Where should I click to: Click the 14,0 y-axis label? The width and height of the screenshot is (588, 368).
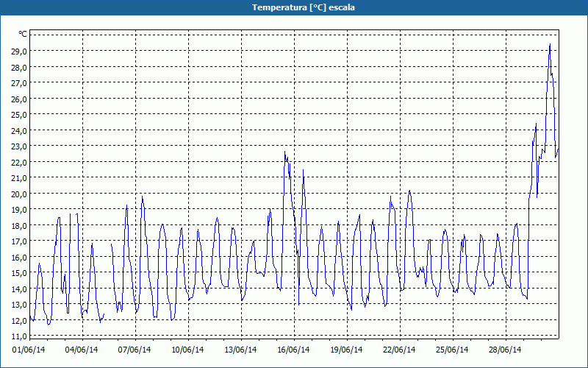[19, 289]
